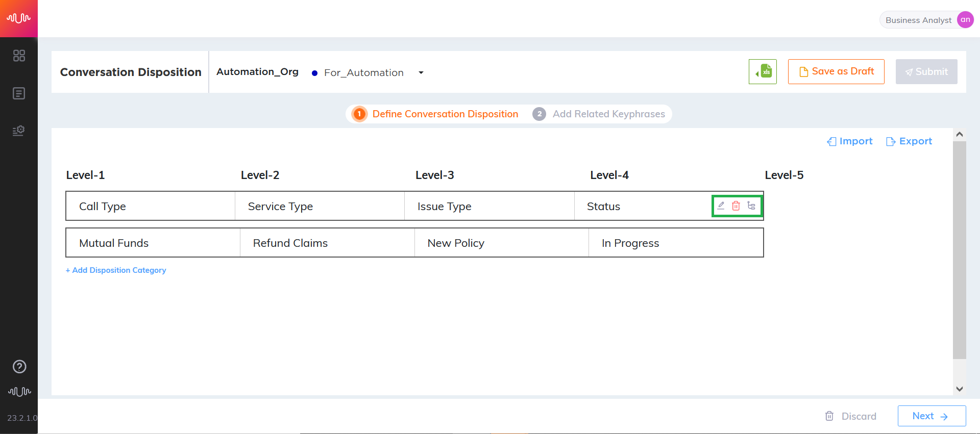Click the Level-1 column header
This screenshot has height=434, width=980.
coord(85,175)
